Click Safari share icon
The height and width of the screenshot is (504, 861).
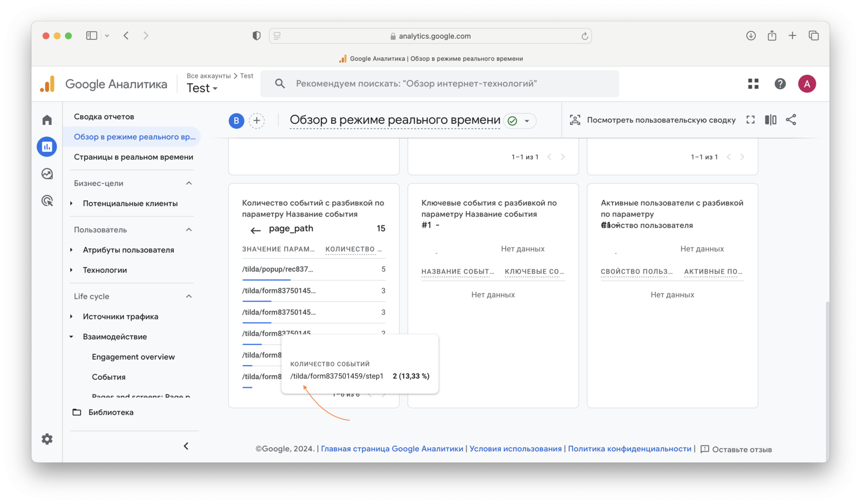tap(772, 35)
